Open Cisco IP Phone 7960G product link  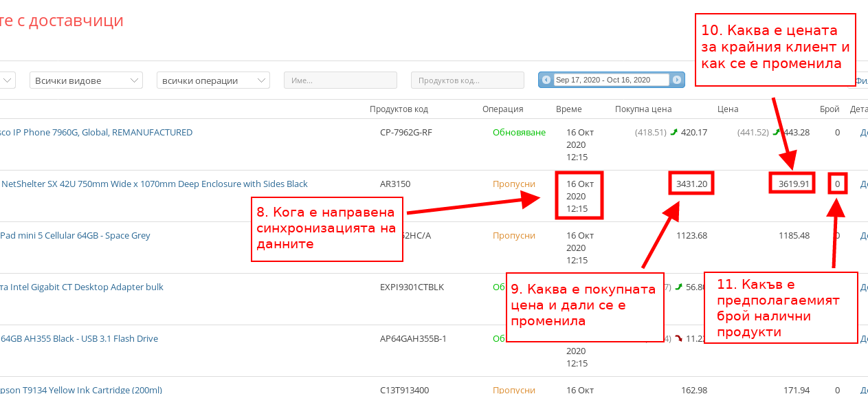point(96,132)
